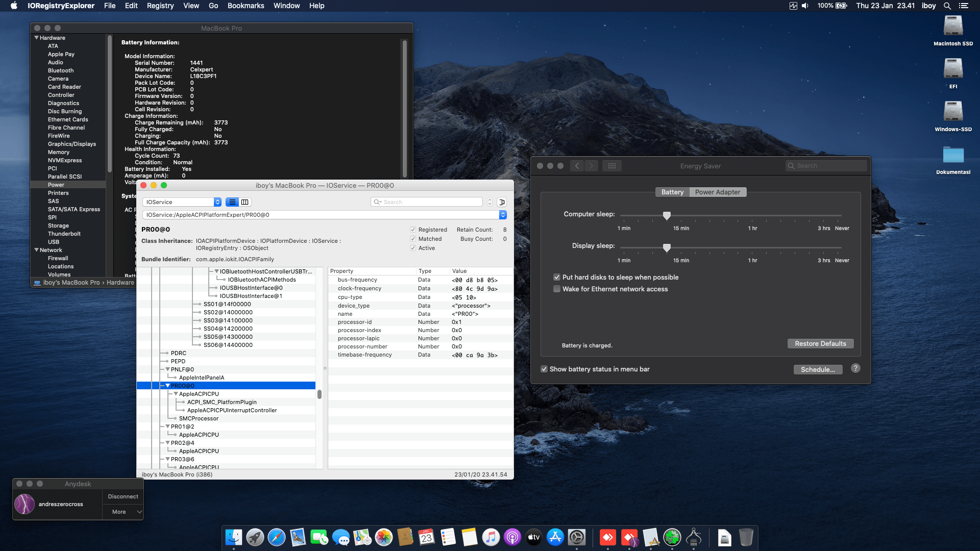Open the More dropdown in Anydesk
Screen dimensions: 980x551
coord(123,512)
